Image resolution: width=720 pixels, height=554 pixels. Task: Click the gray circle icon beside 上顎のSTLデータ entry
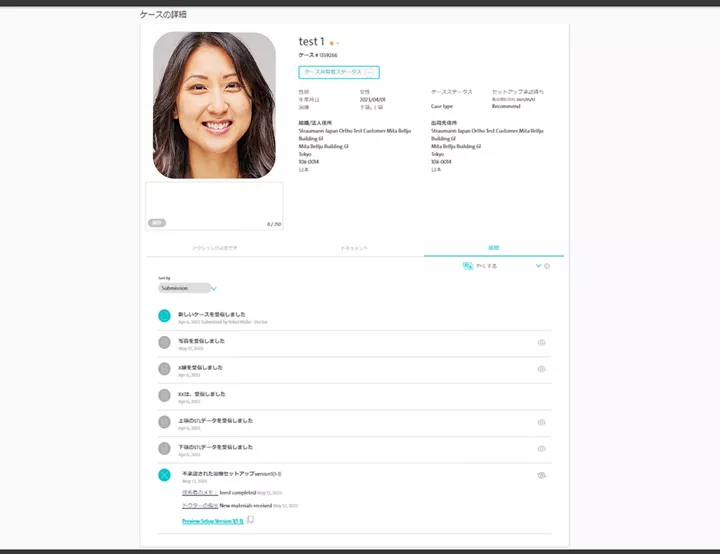click(x=164, y=422)
